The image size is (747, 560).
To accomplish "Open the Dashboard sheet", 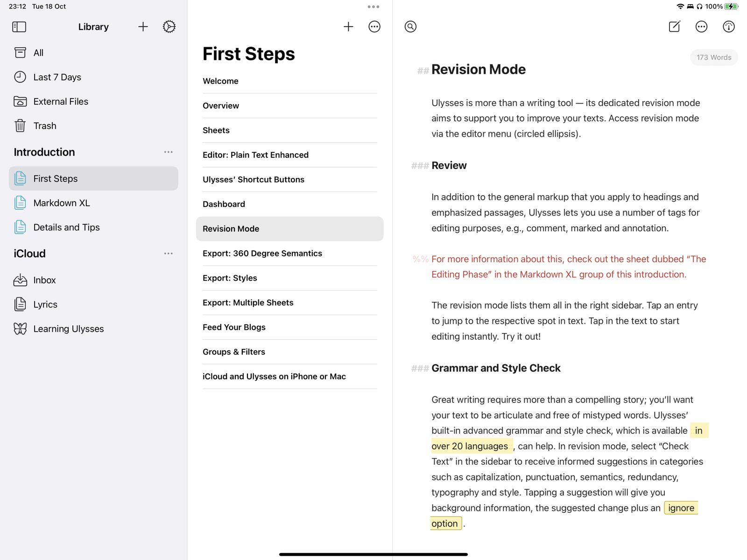I will tap(290, 204).
